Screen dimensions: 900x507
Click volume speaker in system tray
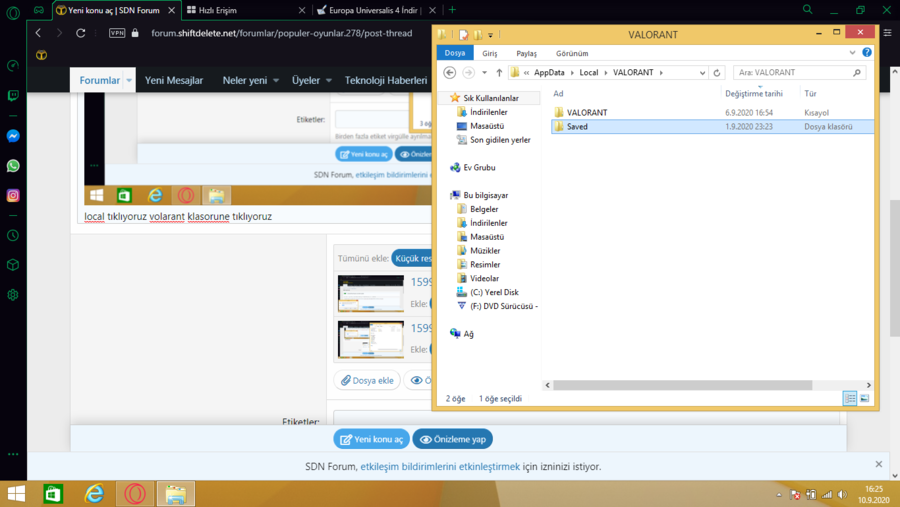click(x=842, y=494)
